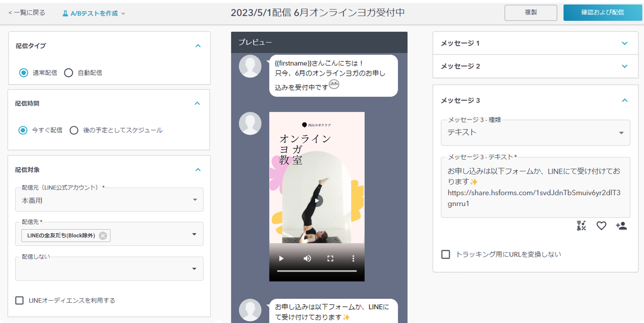Screen dimensions: 644x323
Task: Open the メッセージ 3 種類 dropdown
Action: (535, 133)
